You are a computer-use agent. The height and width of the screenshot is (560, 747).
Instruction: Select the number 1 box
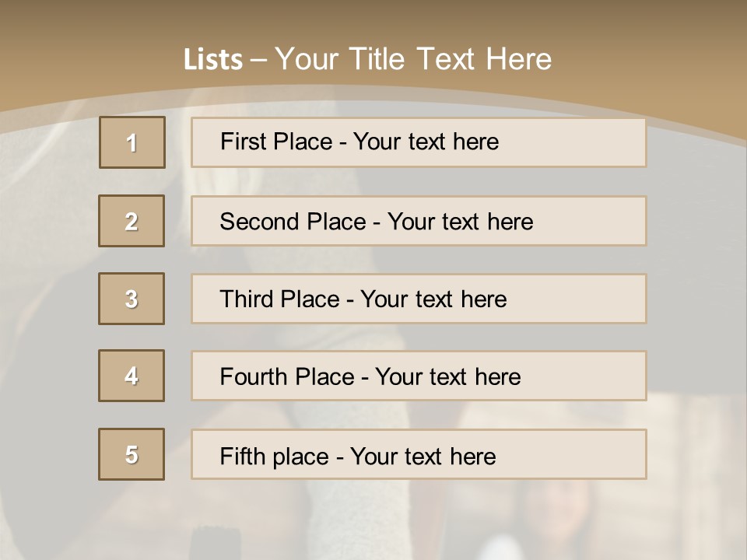point(132,142)
